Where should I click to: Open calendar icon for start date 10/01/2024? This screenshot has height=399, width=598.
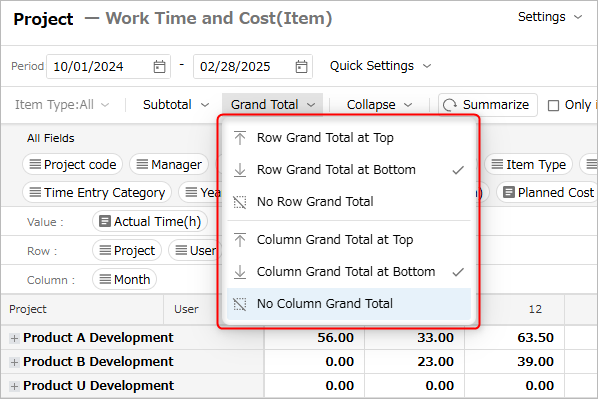pyautogui.click(x=159, y=67)
